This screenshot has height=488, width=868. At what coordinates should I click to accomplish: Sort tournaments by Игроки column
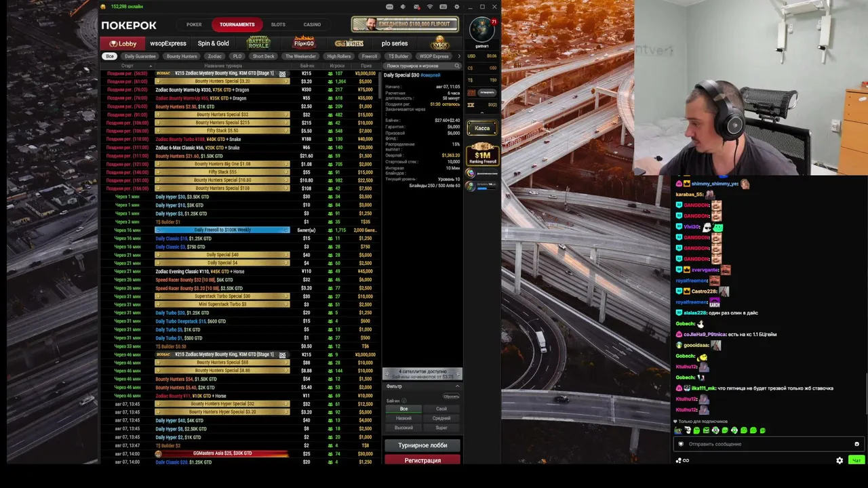[x=337, y=66]
